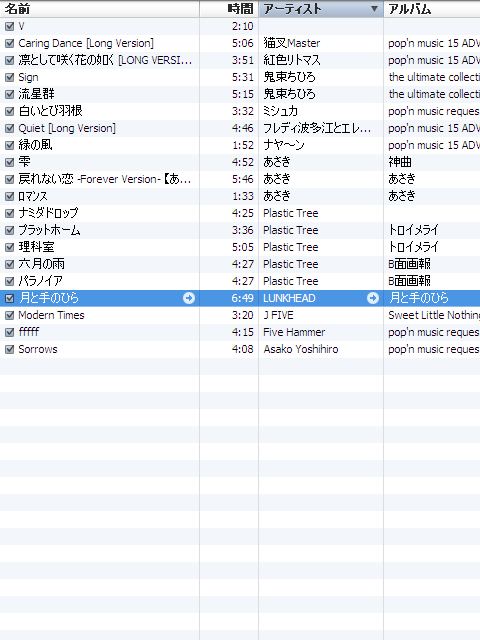Screen dimensions: 480x640
Task: Select the song パラノイア
Action: [40, 282]
